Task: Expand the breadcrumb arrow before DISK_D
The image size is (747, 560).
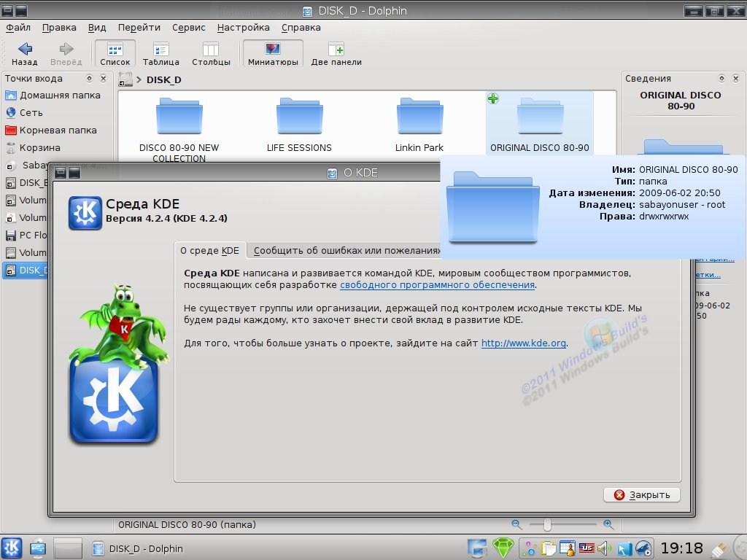Action: [139, 80]
